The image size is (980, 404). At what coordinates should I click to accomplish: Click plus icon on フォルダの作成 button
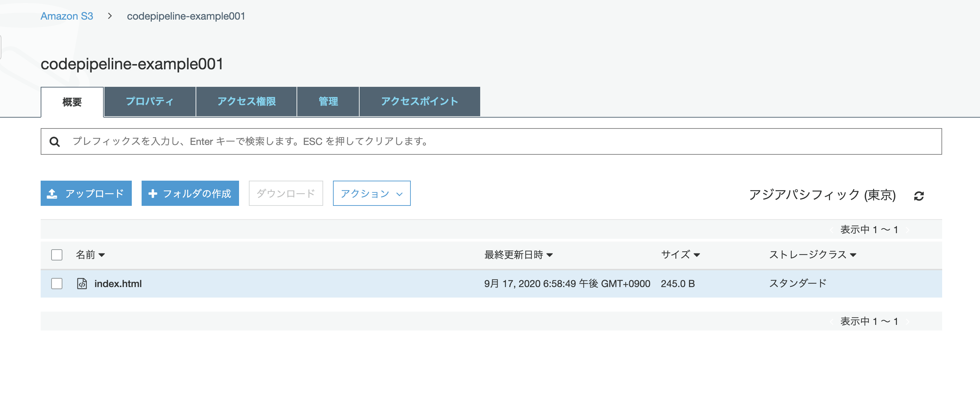point(153,194)
